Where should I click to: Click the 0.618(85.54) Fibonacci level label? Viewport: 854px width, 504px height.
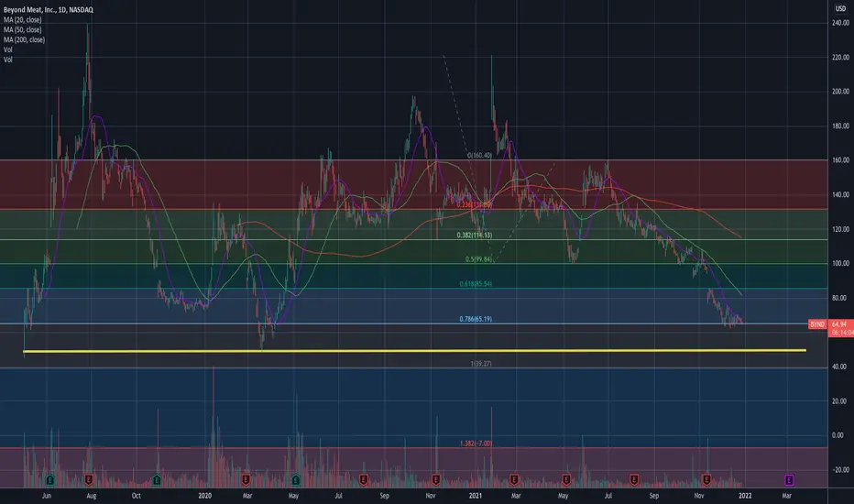tap(476, 284)
